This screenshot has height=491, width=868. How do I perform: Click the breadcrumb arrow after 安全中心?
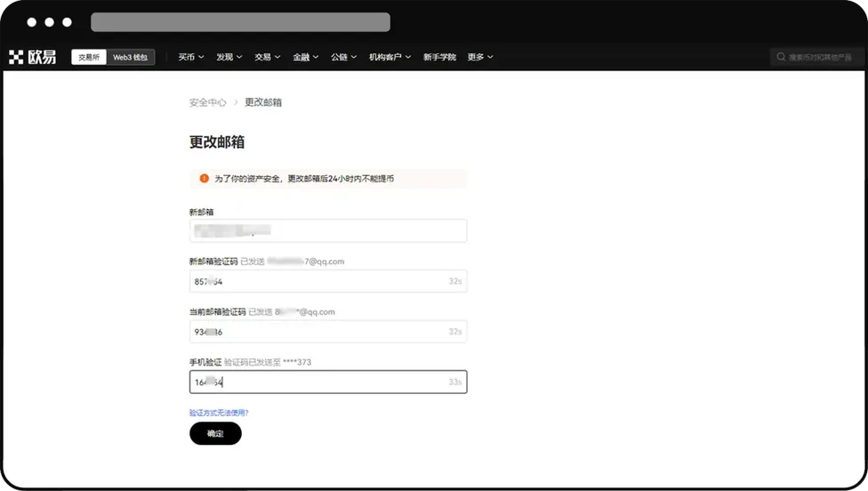coord(236,102)
